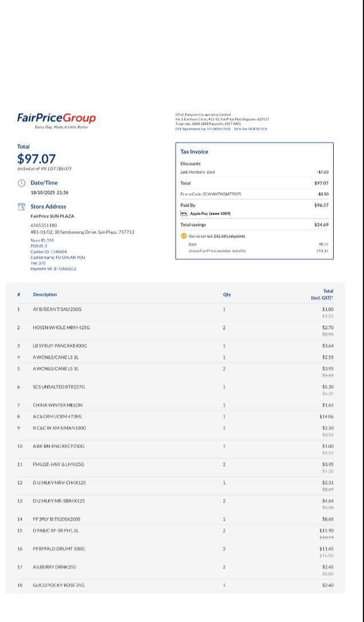Click the 'Qty' column header
The width and height of the screenshot is (364, 622).
[227, 294]
